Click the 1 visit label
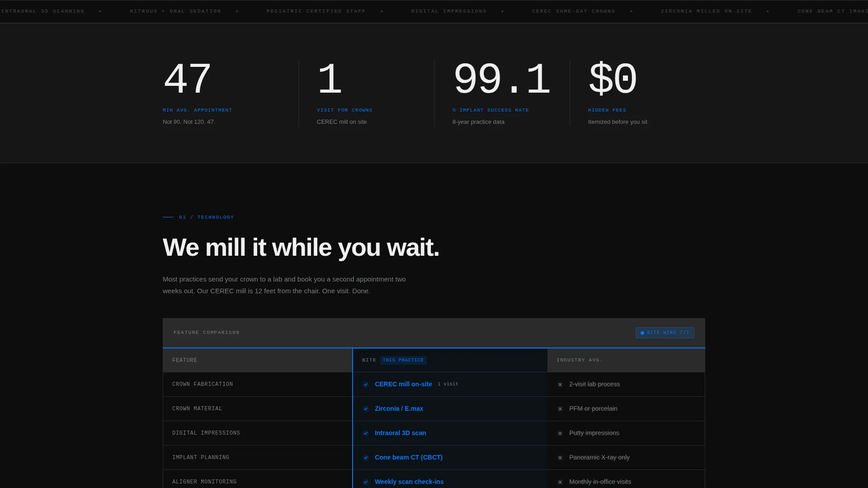The height and width of the screenshot is (488, 868). 448,384
